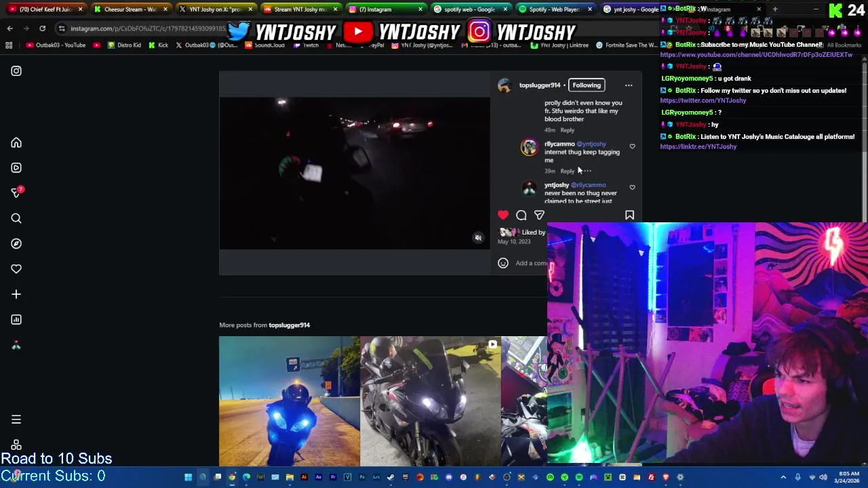Open Outbak03 - YouTube bookmark
Image resolution: width=868 pixels, height=488 pixels.
tap(56, 45)
